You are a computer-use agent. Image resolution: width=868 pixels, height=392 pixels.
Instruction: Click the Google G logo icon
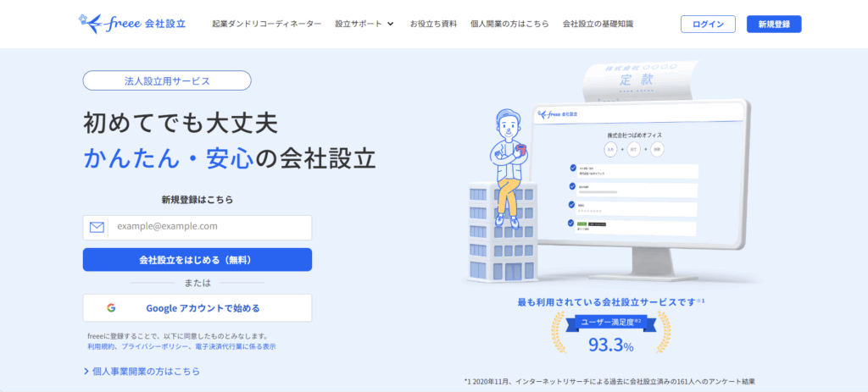point(111,308)
